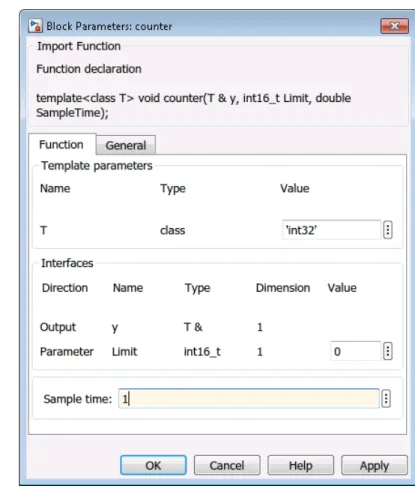Image resolution: width=415 pixels, height=486 pixels.
Task: Click the 'Import Function' heading
Action: [x=79, y=46]
